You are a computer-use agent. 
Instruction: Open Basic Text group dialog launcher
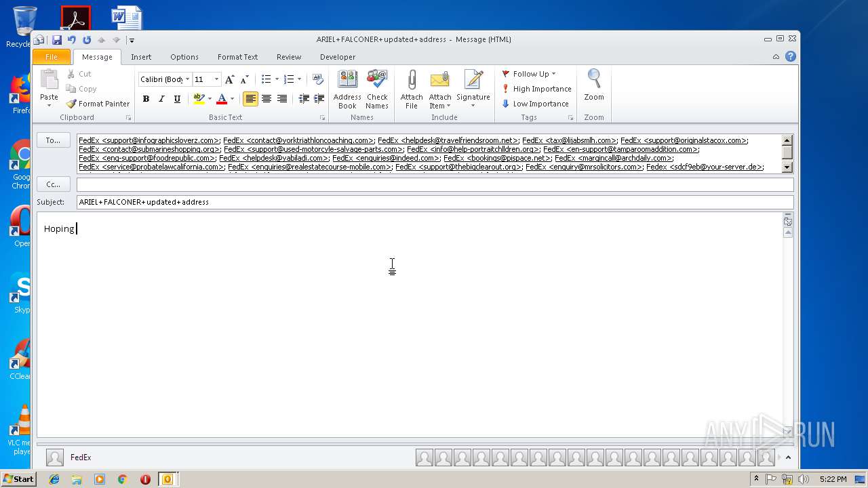coord(323,118)
